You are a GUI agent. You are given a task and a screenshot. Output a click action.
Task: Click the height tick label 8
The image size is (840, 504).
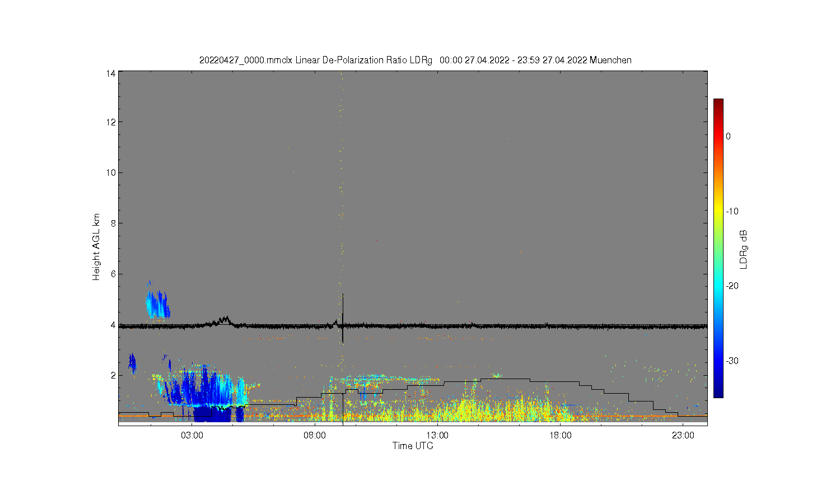pos(113,223)
